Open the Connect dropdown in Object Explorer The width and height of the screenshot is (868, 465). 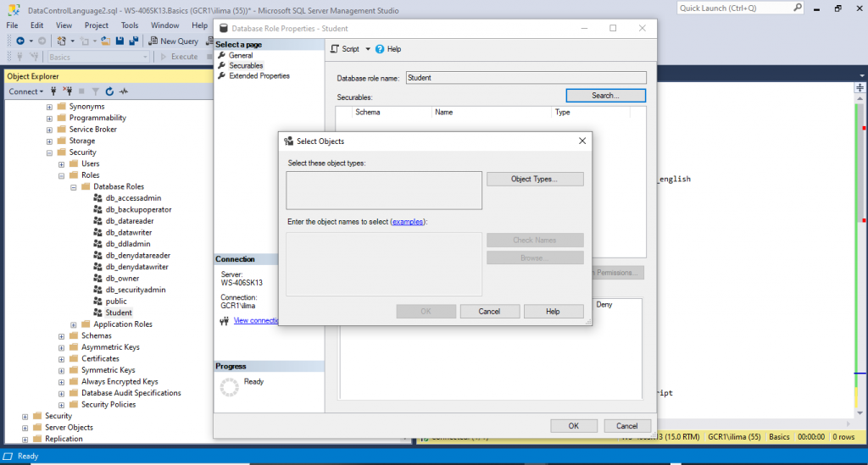point(25,91)
